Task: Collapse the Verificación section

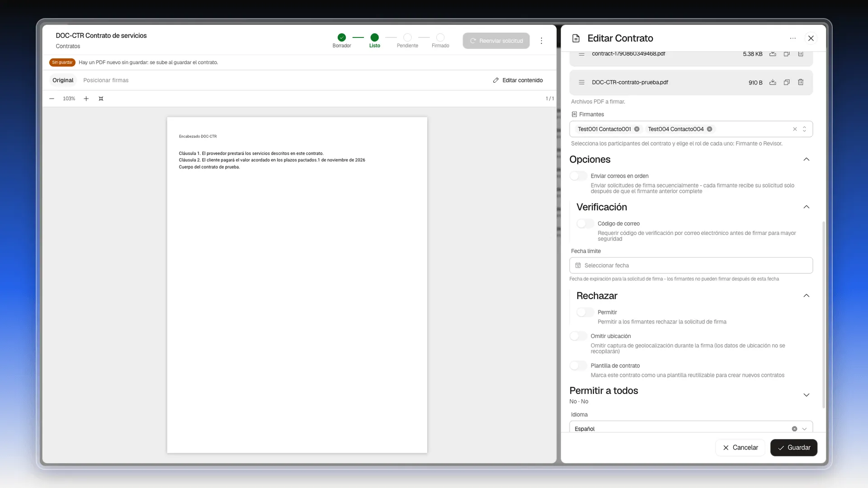Action: pos(806,207)
